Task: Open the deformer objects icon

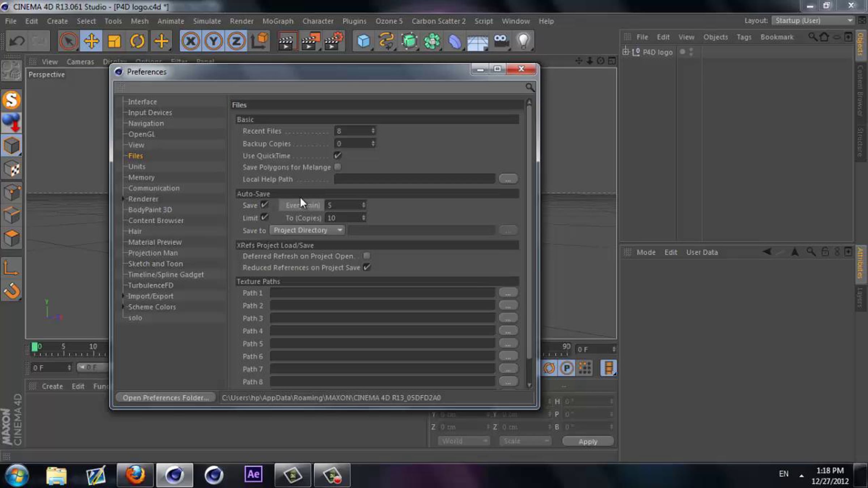Action: pyautogui.click(x=455, y=41)
